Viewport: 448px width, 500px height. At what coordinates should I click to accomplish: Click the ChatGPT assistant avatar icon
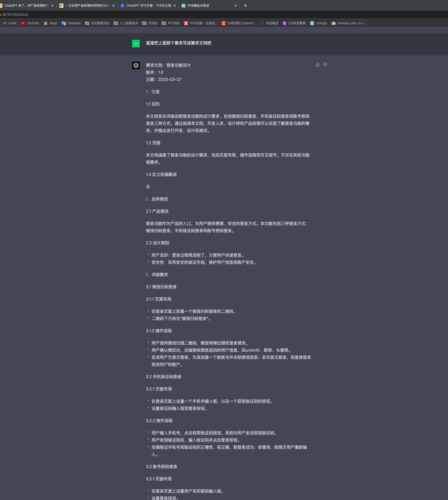point(136,65)
